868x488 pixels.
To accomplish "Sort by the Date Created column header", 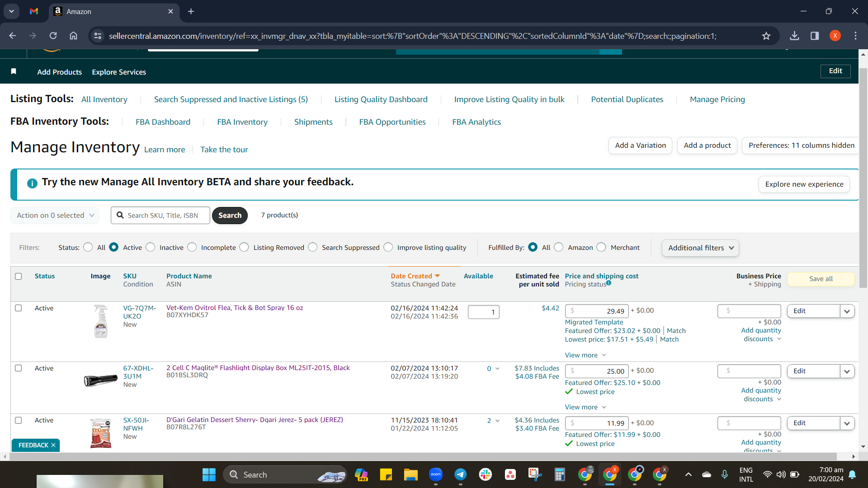I will (x=415, y=276).
